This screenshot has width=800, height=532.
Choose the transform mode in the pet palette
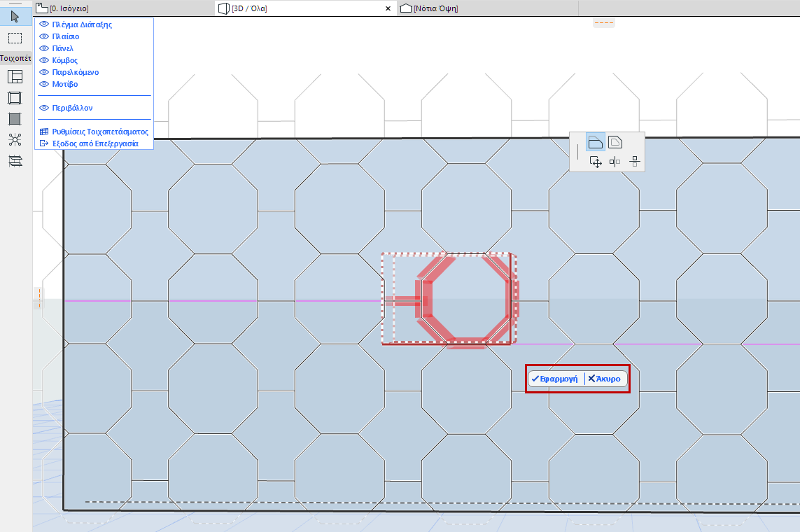(x=596, y=160)
